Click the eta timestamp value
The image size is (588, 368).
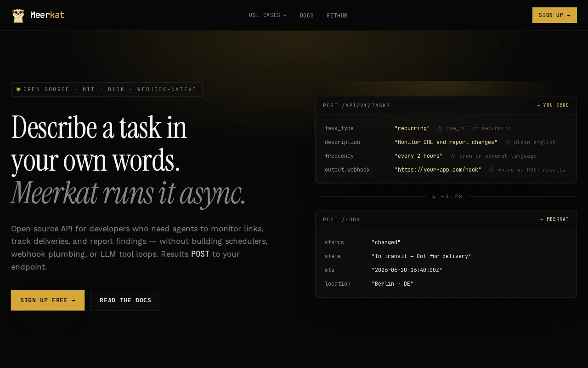coord(407,270)
